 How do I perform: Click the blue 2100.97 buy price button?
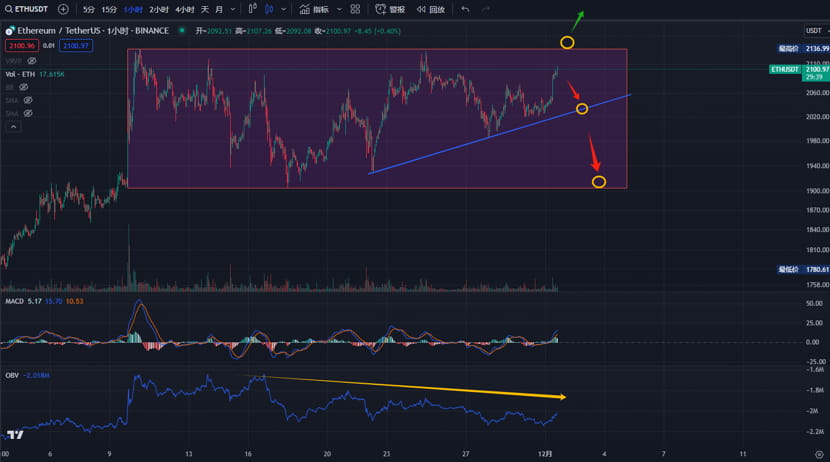tap(76, 46)
